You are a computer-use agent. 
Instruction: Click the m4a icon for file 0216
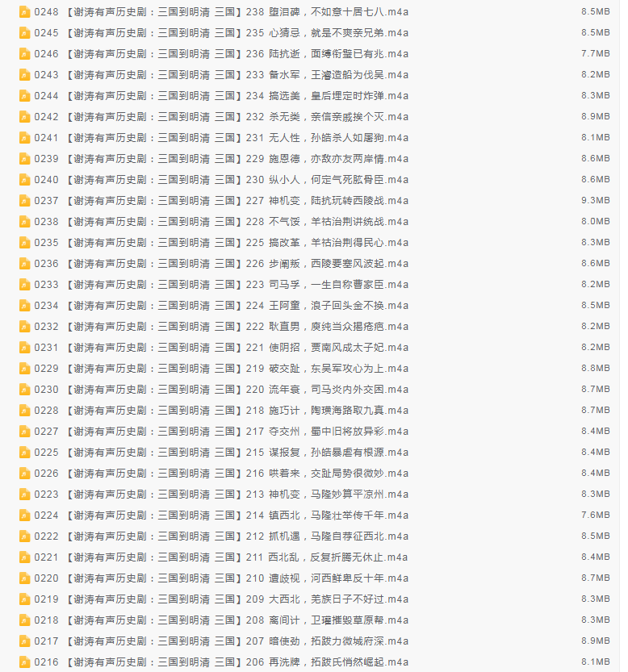[x=24, y=662]
